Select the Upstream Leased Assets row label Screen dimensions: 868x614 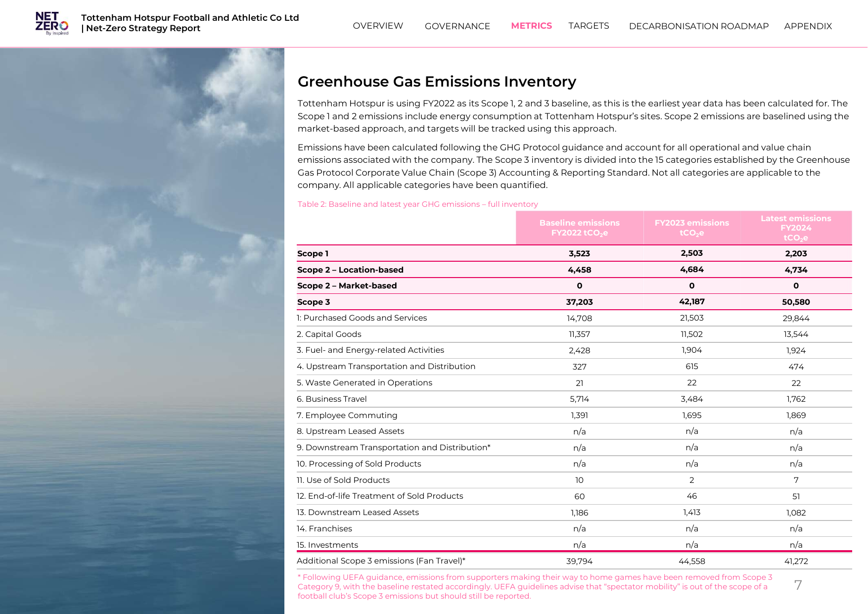[350, 431]
